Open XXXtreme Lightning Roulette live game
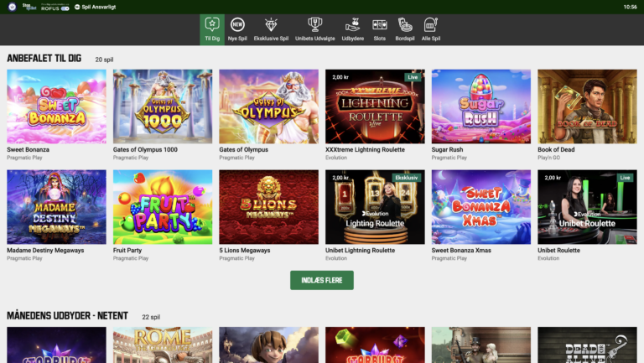This screenshot has width=644, height=363. (x=375, y=106)
